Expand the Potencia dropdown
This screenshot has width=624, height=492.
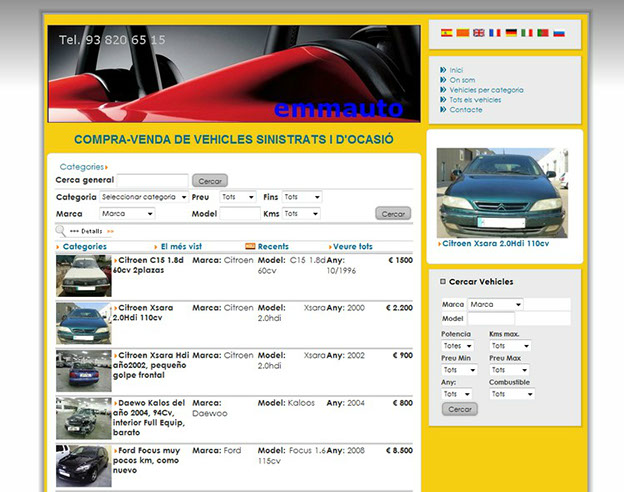[458, 346]
